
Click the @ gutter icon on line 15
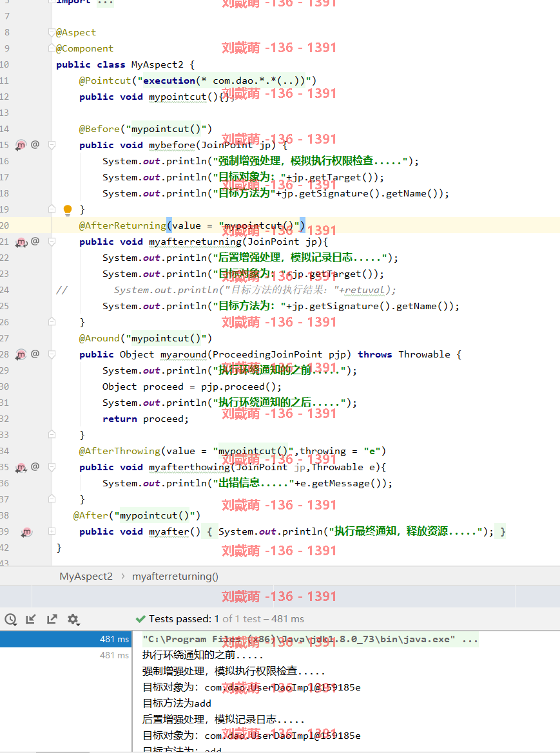35,144
